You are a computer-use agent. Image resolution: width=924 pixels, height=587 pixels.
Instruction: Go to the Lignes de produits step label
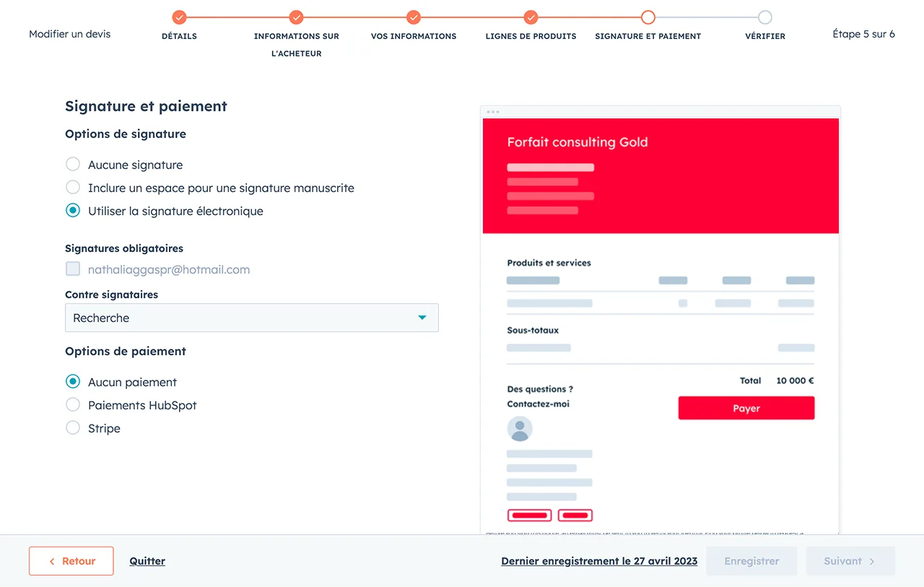[x=531, y=36]
